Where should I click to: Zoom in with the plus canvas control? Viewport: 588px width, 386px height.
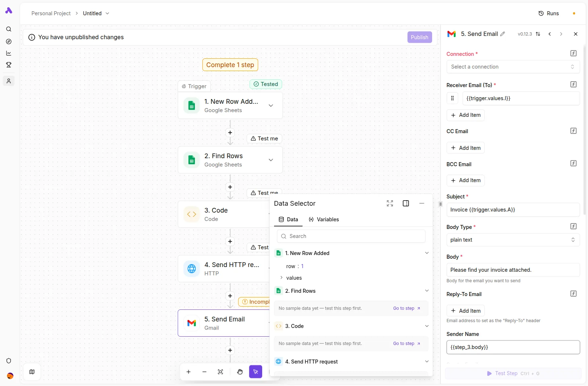click(x=189, y=372)
